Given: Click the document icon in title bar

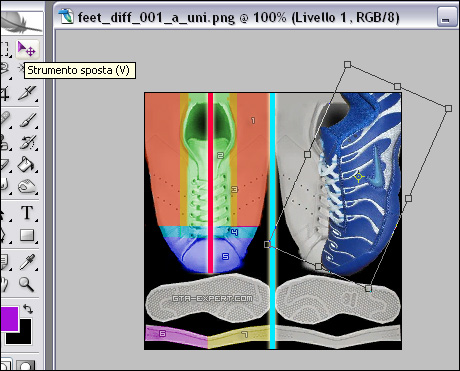Looking at the screenshot, I should coord(65,16).
